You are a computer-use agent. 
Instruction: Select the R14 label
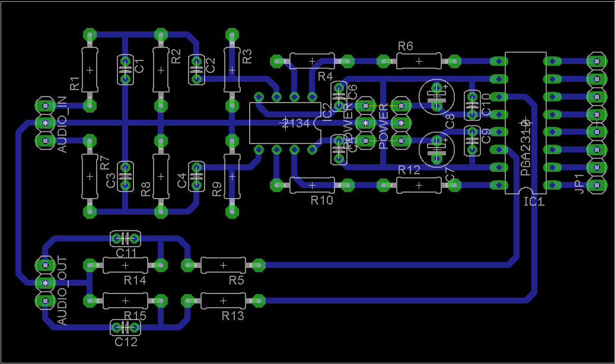(135, 280)
